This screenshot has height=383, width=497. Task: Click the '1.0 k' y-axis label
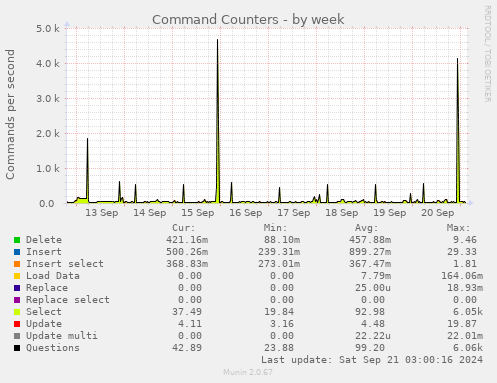click(48, 169)
